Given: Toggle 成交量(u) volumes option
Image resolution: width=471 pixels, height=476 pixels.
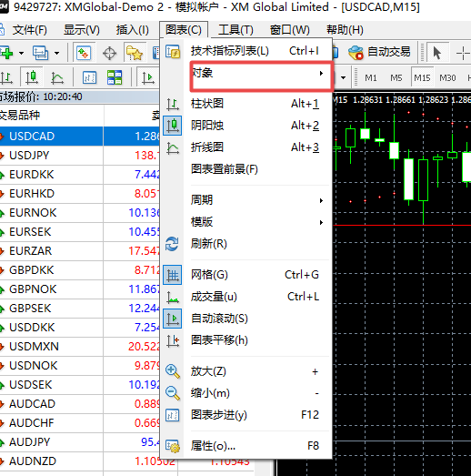Looking at the screenshot, I should click(246, 297).
